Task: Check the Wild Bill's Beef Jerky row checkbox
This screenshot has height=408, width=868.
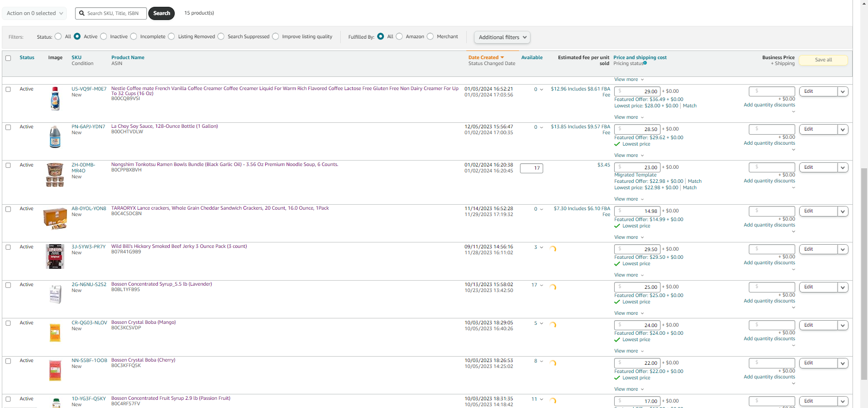Action: pos(8,247)
